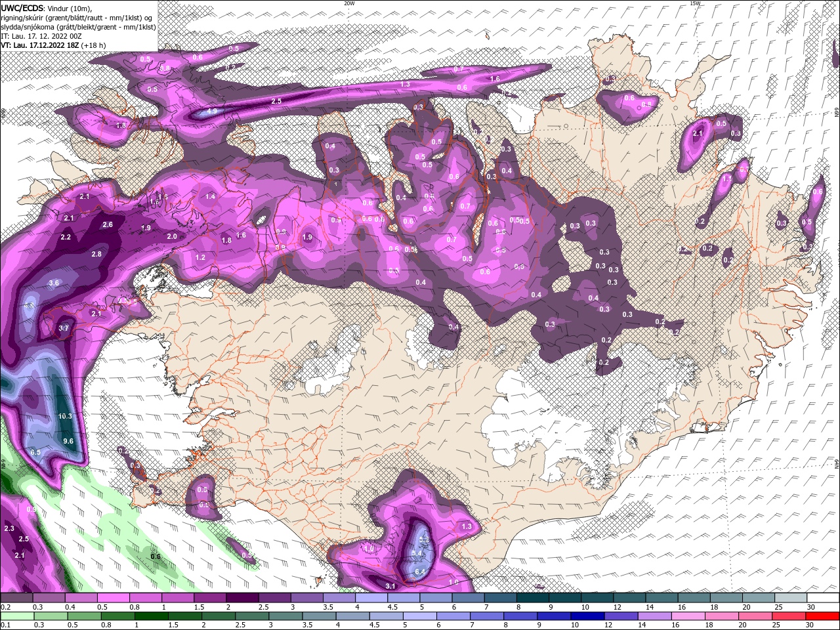Screen dimensions: 840x630
Task: Click the 2.0 snowfall value label
Action: click(172, 236)
